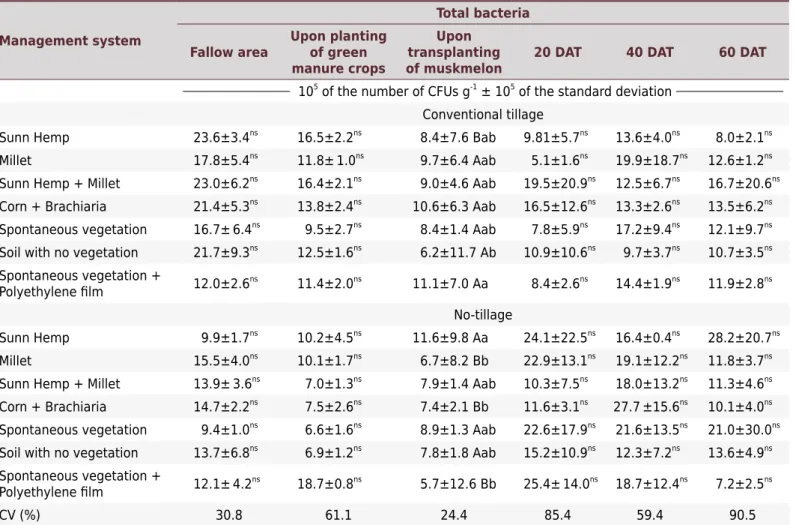
Task: Click the CV value "85.4"
Action: coord(557,515)
